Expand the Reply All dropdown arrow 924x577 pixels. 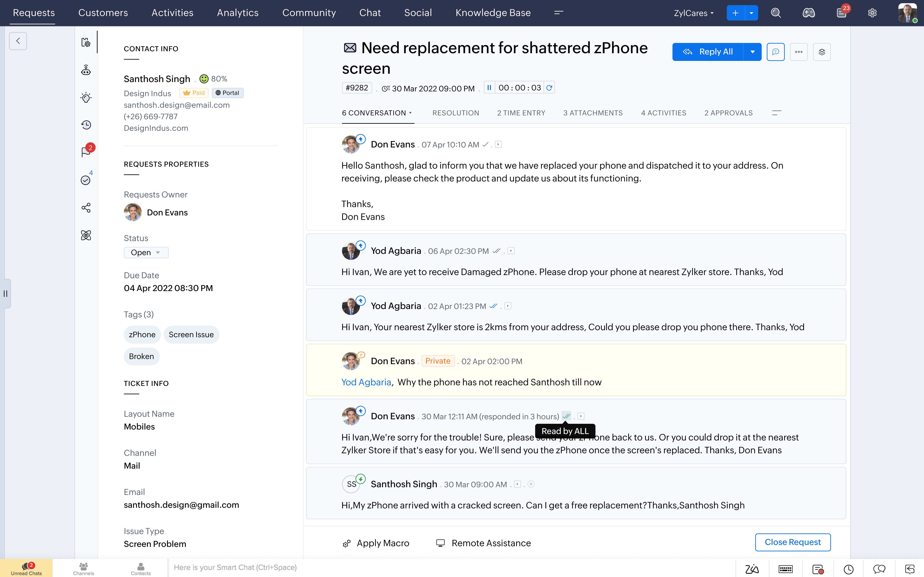pos(752,52)
